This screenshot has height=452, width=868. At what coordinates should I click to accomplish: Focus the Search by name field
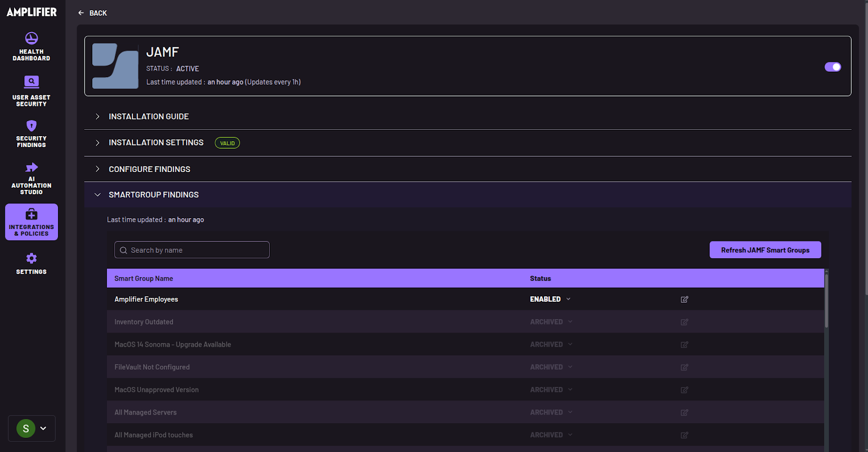click(192, 250)
